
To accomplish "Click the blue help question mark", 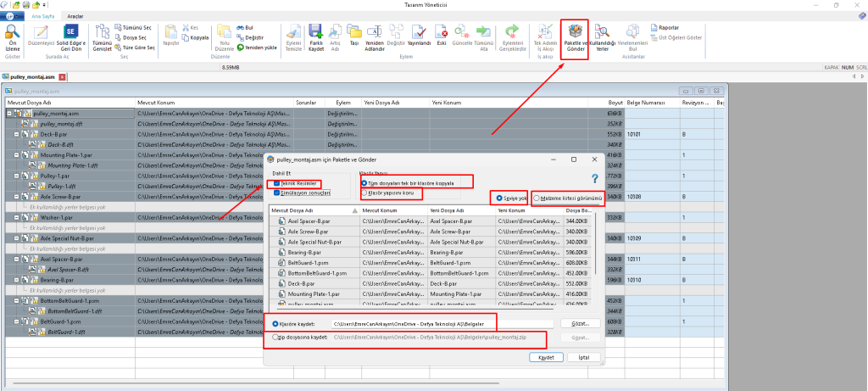I will [595, 178].
